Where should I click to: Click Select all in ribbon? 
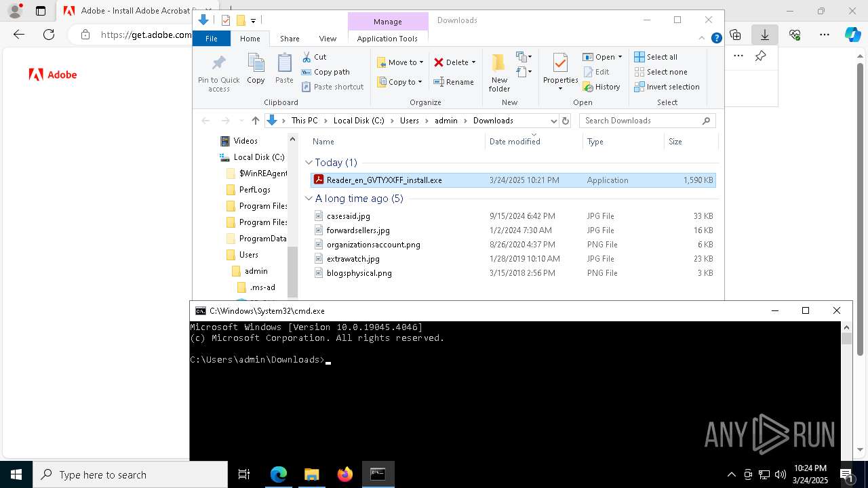coord(656,57)
